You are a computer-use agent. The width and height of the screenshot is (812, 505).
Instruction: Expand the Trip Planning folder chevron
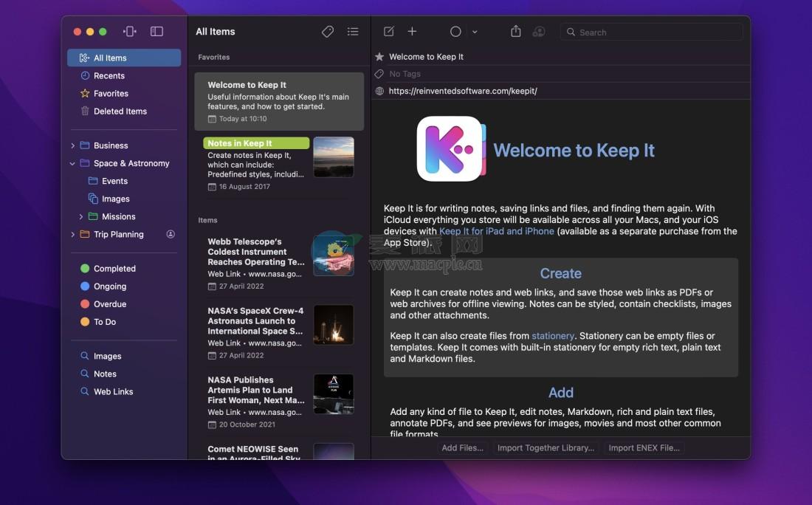click(72, 234)
